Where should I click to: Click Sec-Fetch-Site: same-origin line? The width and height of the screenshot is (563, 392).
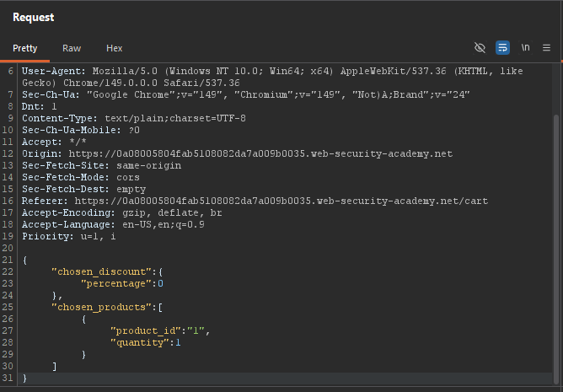point(102,165)
